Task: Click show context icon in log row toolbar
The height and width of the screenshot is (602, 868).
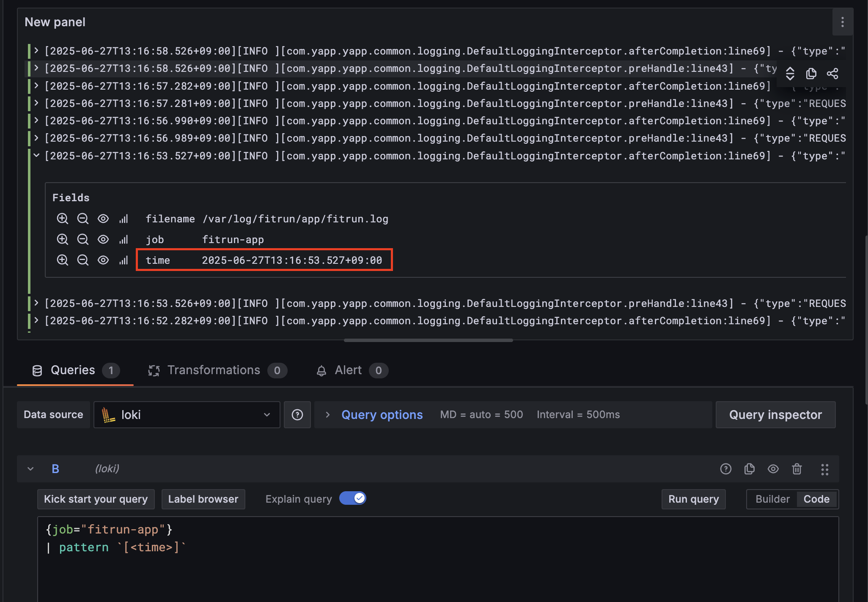Action: click(790, 74)
